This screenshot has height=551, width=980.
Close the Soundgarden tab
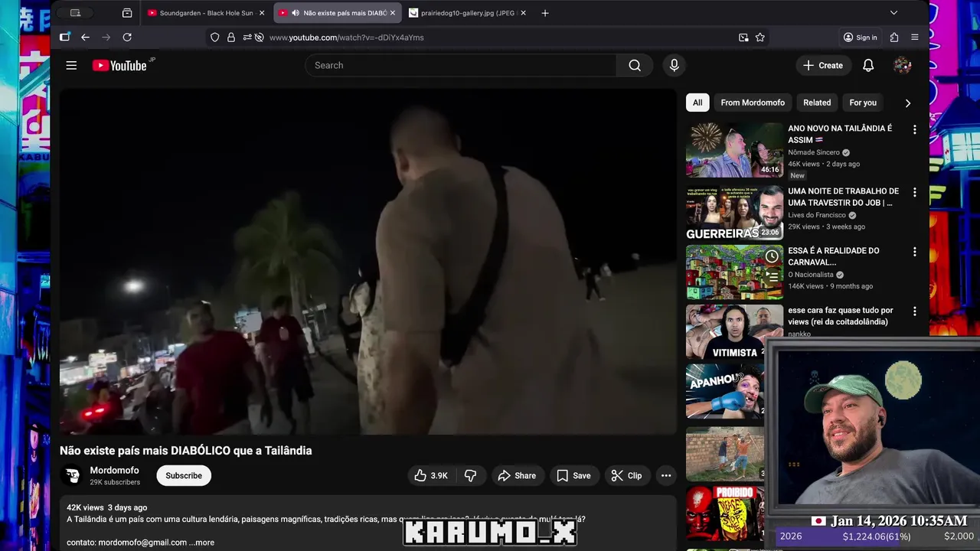(x=262, y=13)
